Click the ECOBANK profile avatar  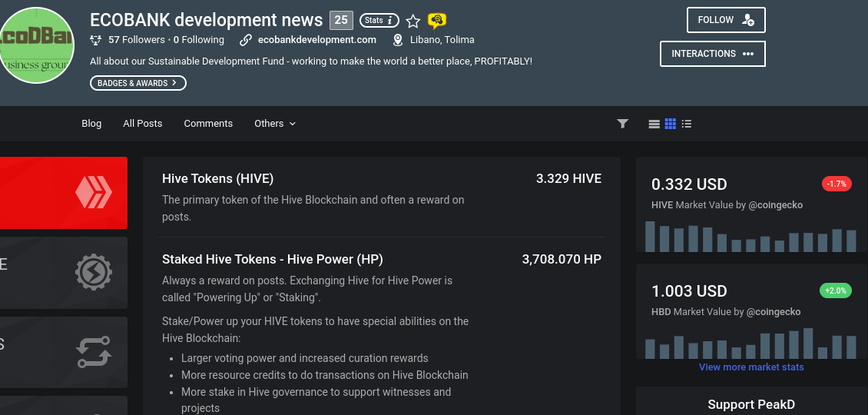coord(37,45)
